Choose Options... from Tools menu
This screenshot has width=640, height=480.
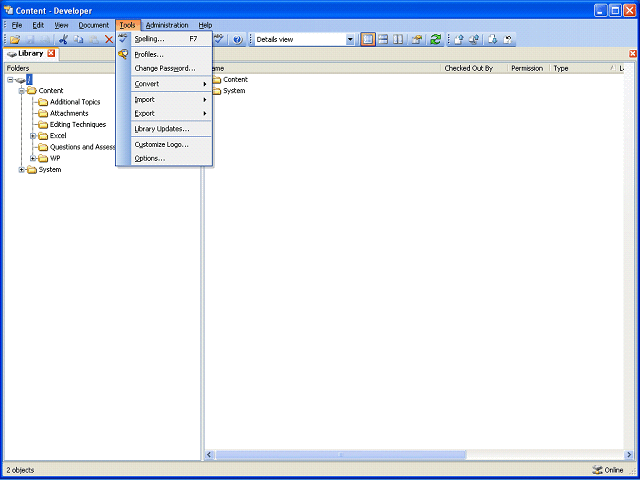[171, 158]
